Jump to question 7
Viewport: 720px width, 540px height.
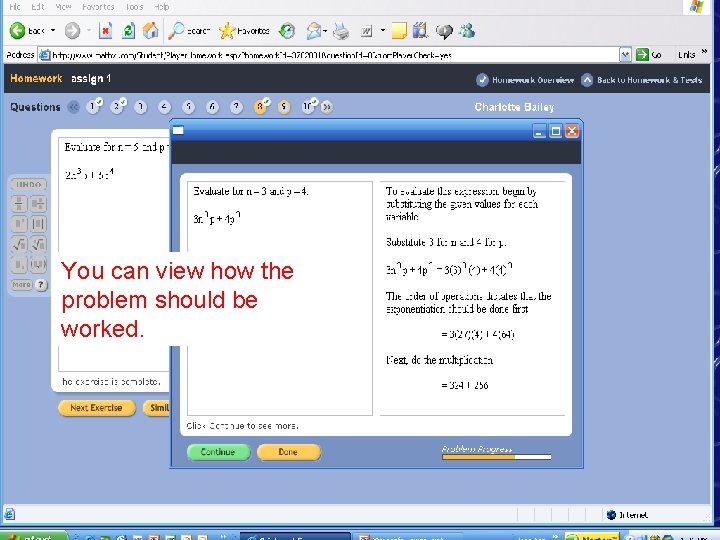tap(236, 107)
